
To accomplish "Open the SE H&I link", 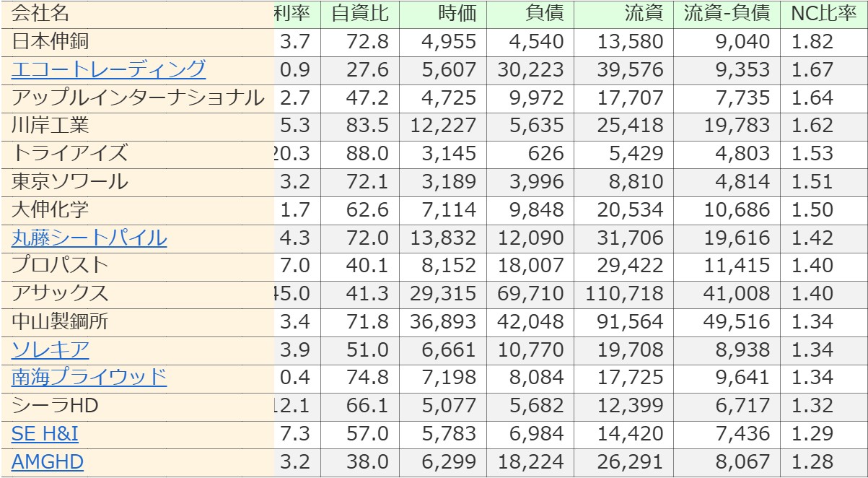I will click(45, 433).
